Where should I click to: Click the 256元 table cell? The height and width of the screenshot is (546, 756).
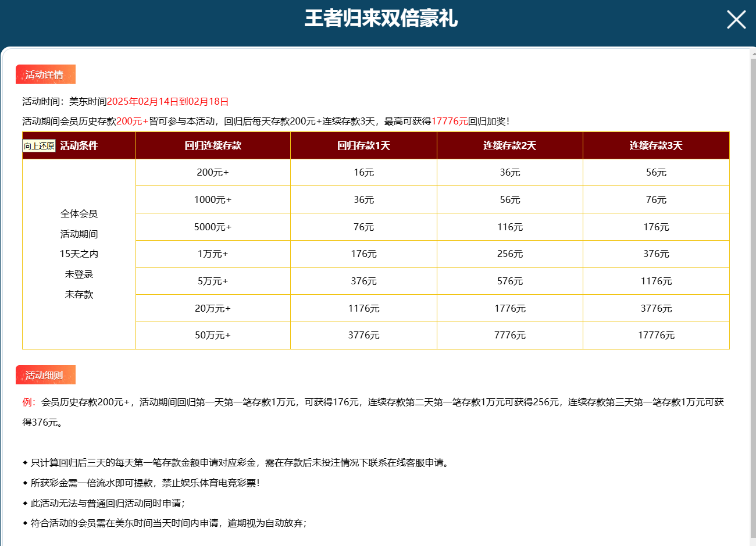(510, 254)
